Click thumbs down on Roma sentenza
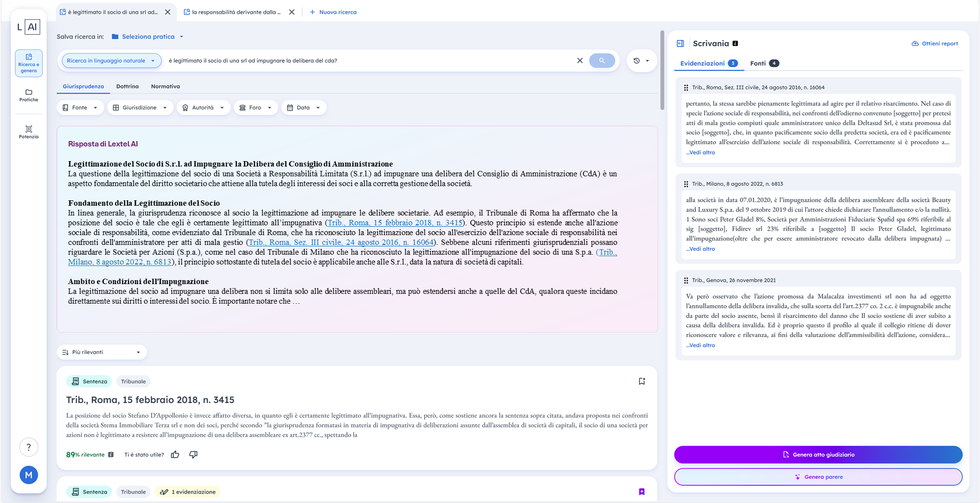 click(x=194, y=455)
